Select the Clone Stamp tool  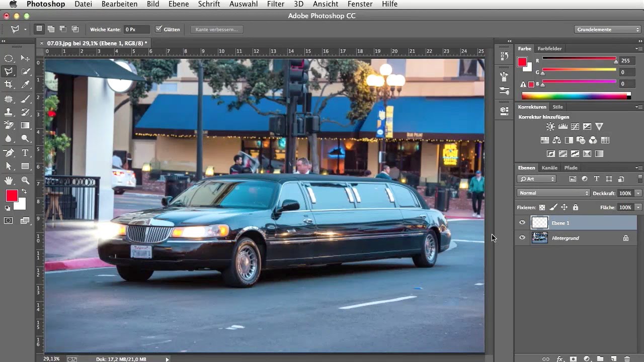click(x=9, y=112)
